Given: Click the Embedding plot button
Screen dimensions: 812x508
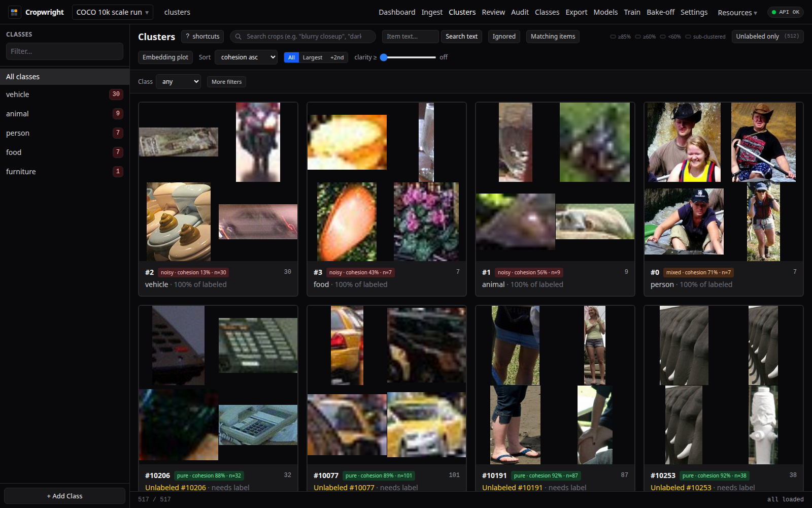Looking at the screenshot, I should (165, 57).
